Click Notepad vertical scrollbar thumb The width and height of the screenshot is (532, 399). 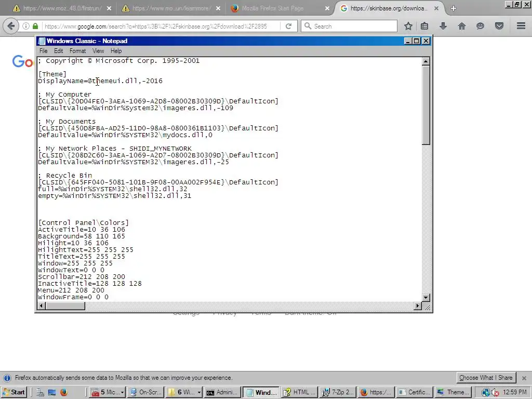(x=426, y=105)
